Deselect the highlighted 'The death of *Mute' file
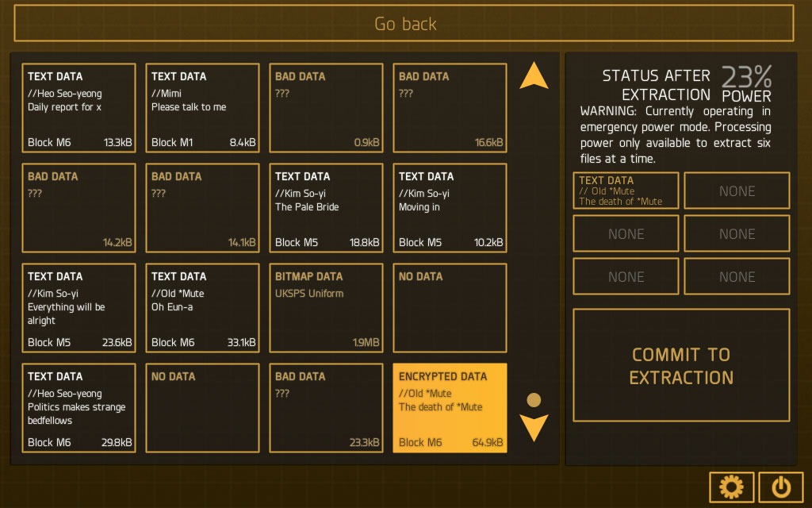Screen dimensions: 812x508 pyautogui.click(x=450, y=407)
